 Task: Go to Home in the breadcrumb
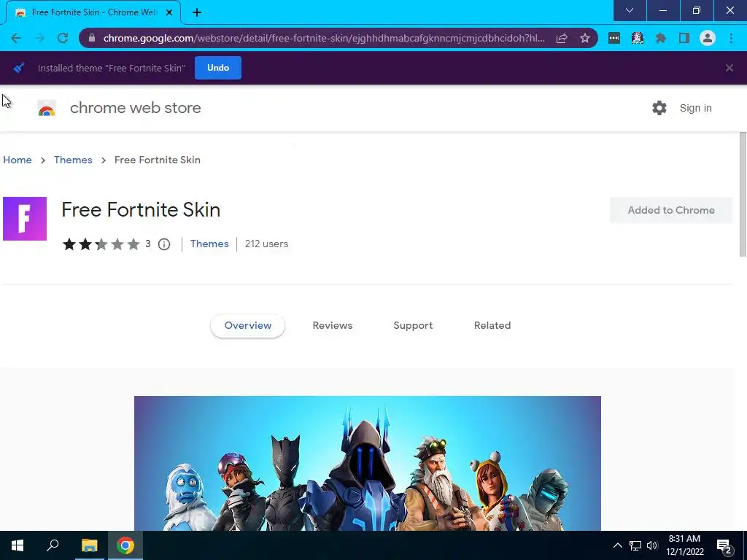(18, 160)
